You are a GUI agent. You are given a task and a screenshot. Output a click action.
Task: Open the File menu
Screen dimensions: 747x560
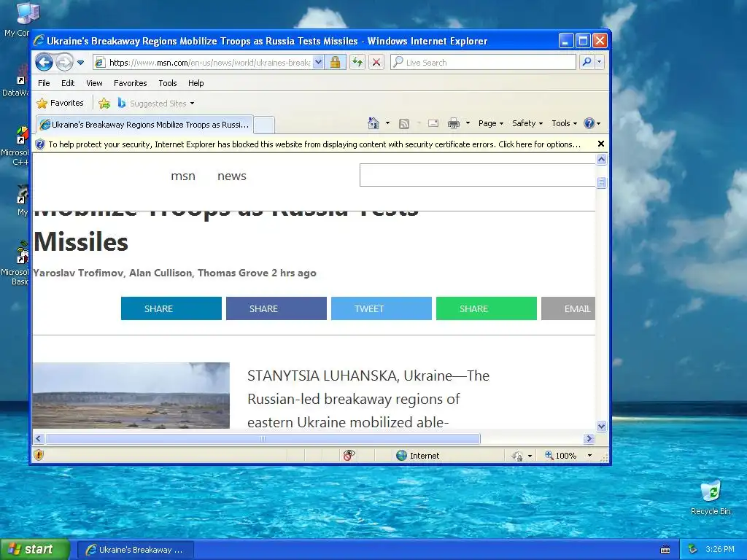point(44,83)
